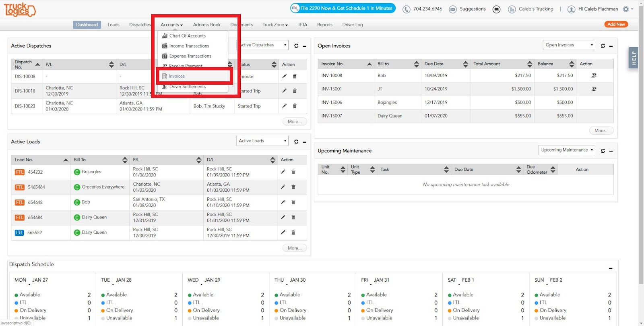Sort invoices by the Due Date column
The image size is (644, 326).
pyautogui.click(x=466, y=64)
